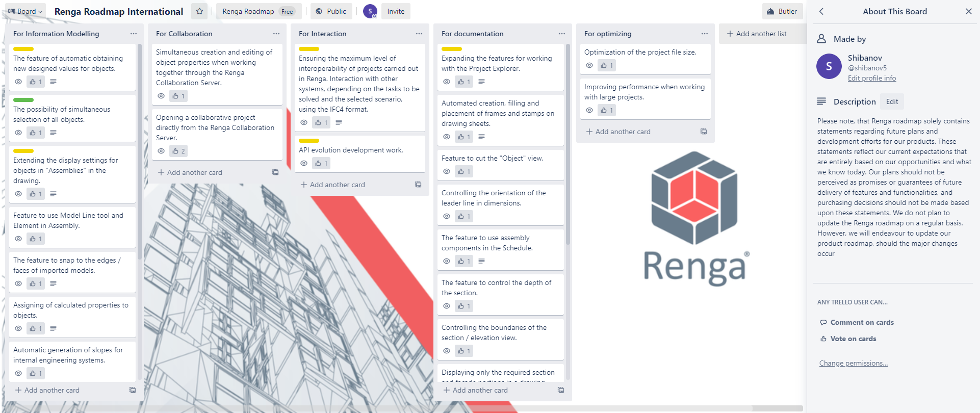Open the Renga Roadmap team button
This screenshot has height=413, width=980.
click(x=259, y=11)
